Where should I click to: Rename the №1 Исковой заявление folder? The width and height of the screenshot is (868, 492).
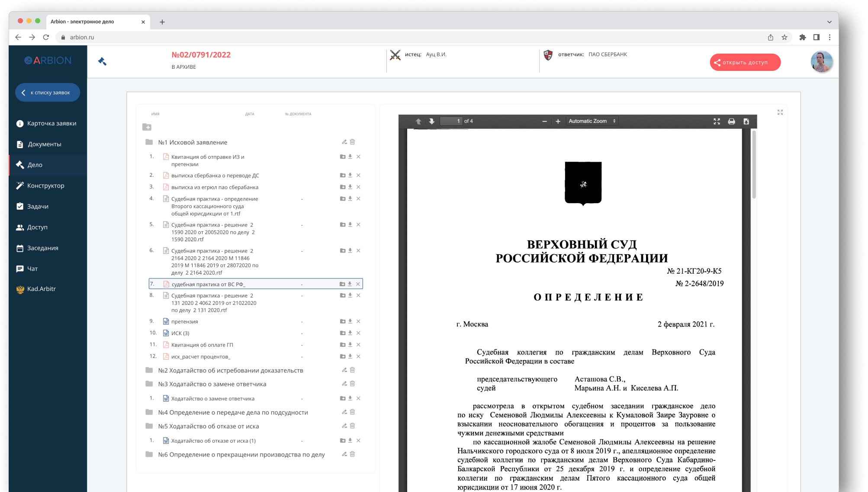344,142
